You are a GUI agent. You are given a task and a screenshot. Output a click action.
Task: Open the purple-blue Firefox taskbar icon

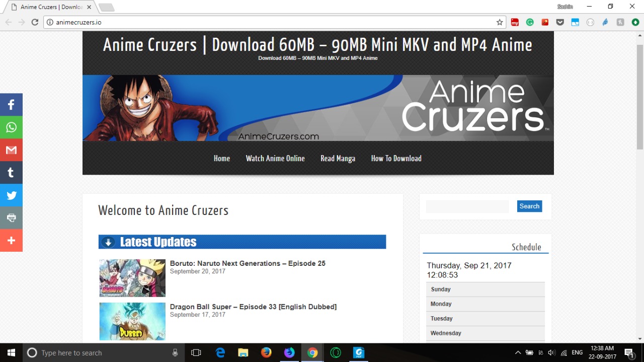[x=289, y=352]
